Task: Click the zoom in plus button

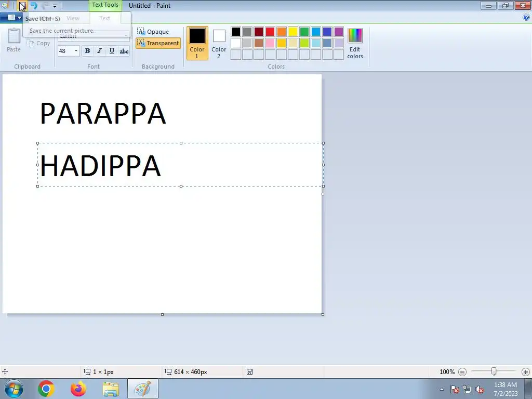Action: tap(526, 372)
